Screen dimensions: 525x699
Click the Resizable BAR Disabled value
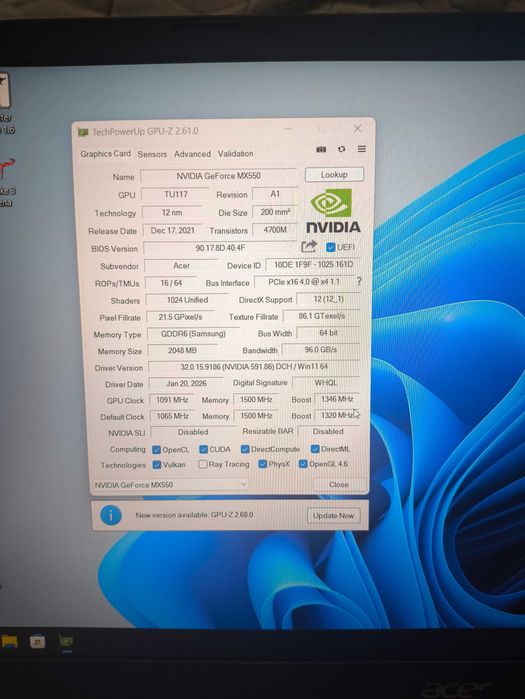coord(328,432)
